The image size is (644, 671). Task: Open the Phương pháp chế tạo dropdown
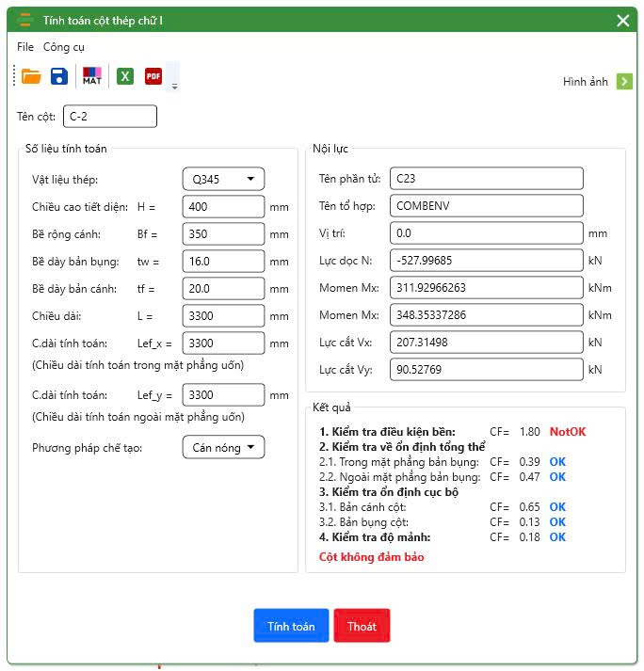223,448
